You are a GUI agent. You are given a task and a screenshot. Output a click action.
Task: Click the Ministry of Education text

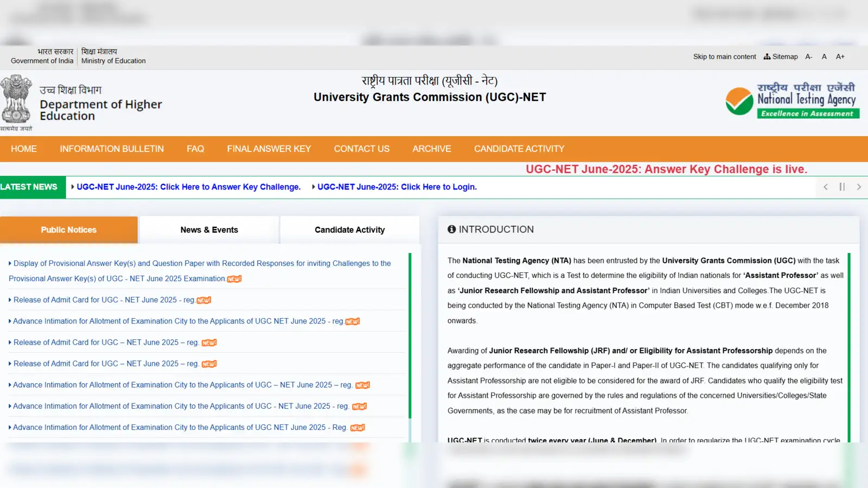coord(113,61)
